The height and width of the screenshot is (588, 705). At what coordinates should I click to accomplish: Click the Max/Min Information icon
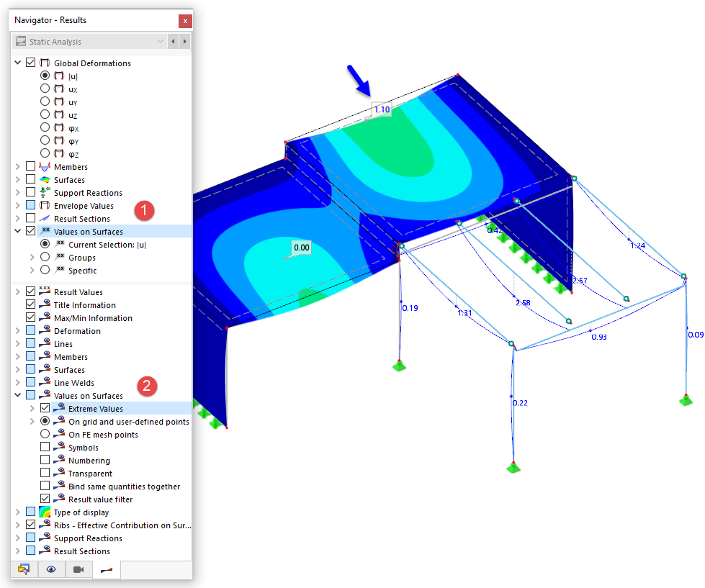(x=45, y=317)
